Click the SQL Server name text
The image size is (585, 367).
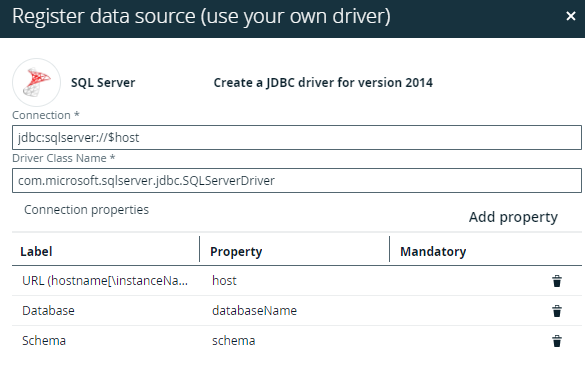tap(103, 82)
